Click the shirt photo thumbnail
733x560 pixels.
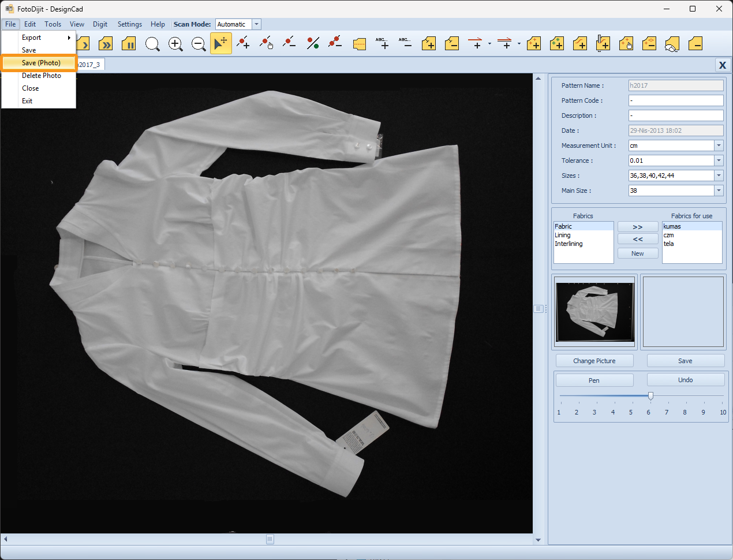594,312
